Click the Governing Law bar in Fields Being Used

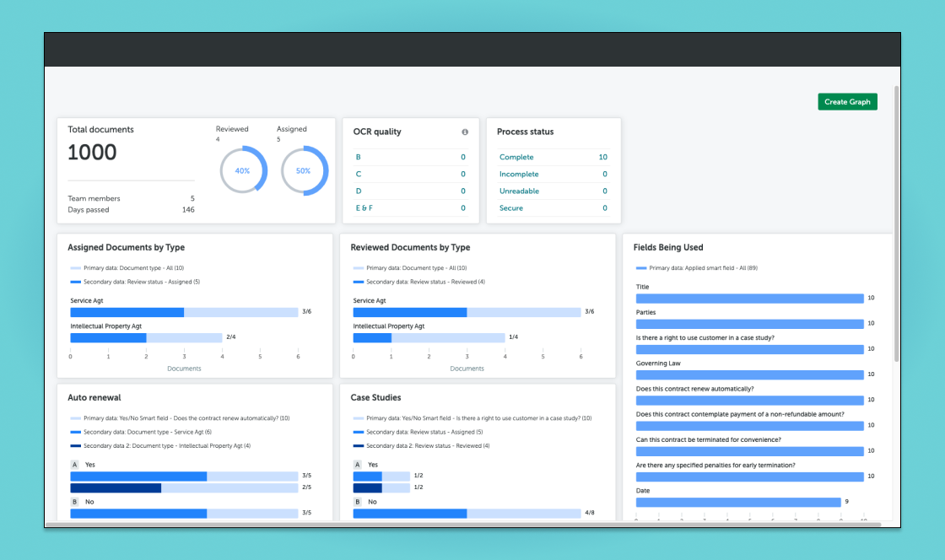(x=749, y=374)
